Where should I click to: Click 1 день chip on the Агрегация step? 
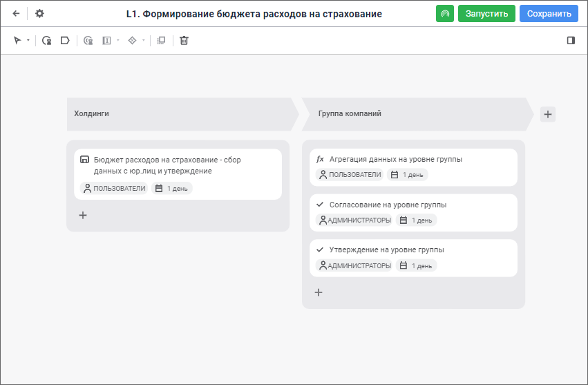[x=408, y=174]
